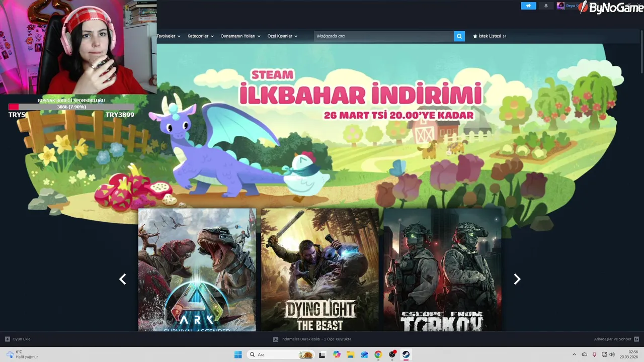Viewport: 644px width, 362px height.
Task: Expand the Özel Kısımlar dropdown
Action: 282,36
